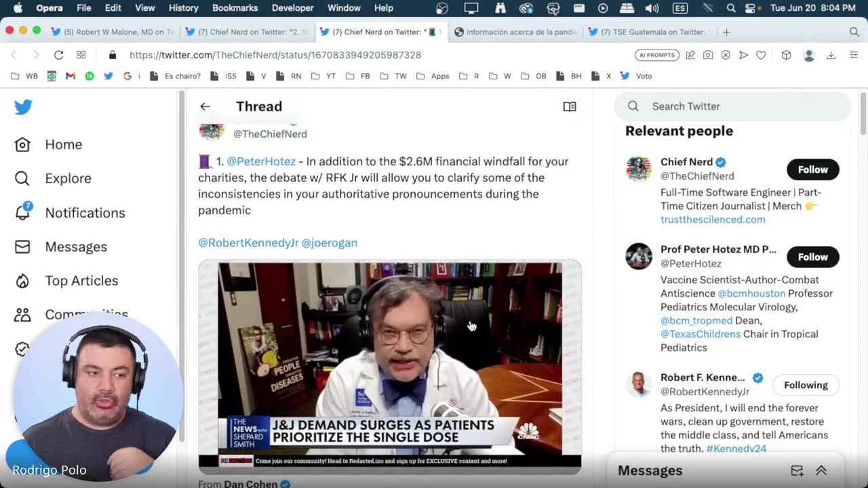868x488 pixels.
Task: Open the @RobertKennedyJr mention in the tweet
Action: pyautogui.click(x=248, y=243)
